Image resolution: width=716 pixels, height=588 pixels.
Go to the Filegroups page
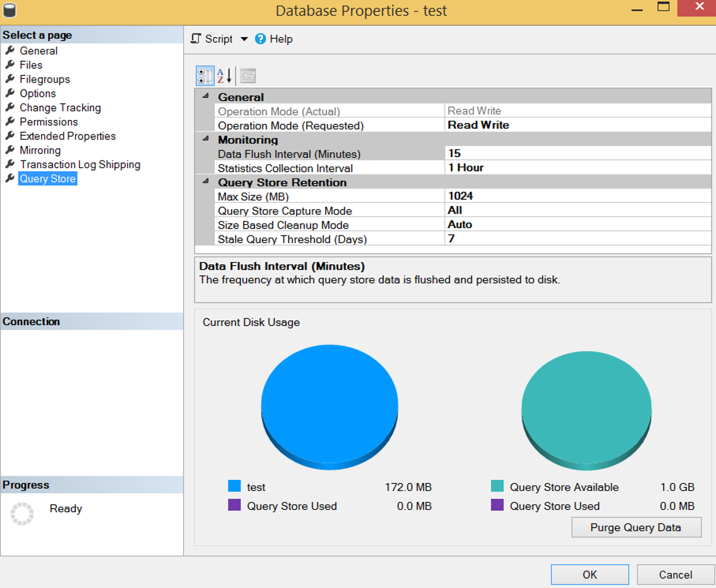45,79
